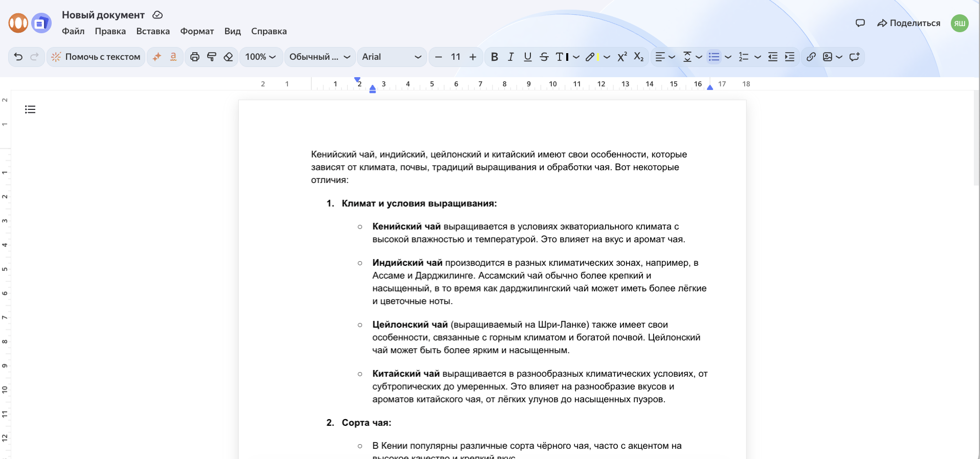
Task: Select the format painter tool
Action: [212, 57]
